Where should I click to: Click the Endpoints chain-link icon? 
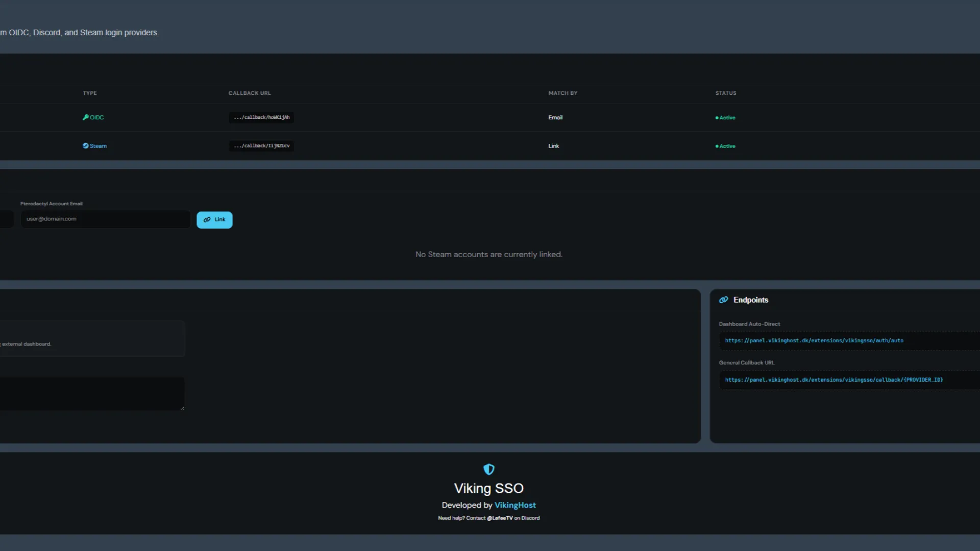[723, 300]
